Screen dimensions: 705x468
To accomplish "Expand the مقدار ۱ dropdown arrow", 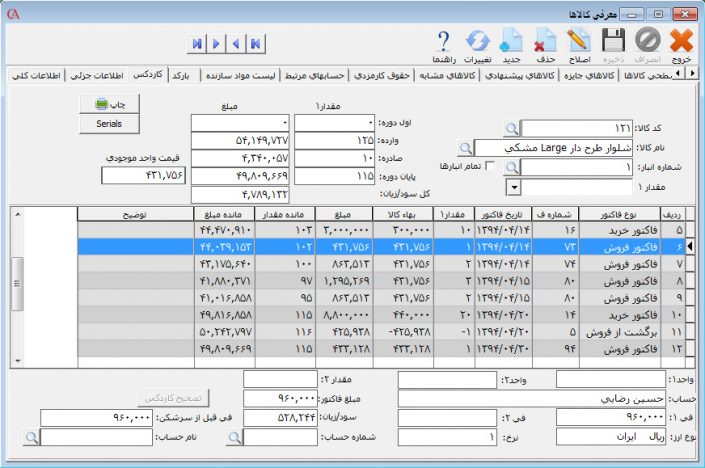I will click(x=513, y=186).
